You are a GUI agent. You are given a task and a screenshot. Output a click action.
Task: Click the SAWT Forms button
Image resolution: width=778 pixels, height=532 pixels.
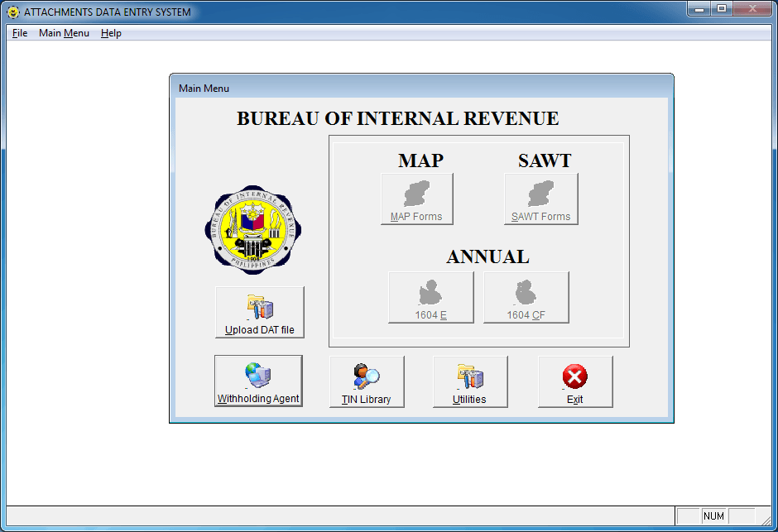tap(540, 199)
